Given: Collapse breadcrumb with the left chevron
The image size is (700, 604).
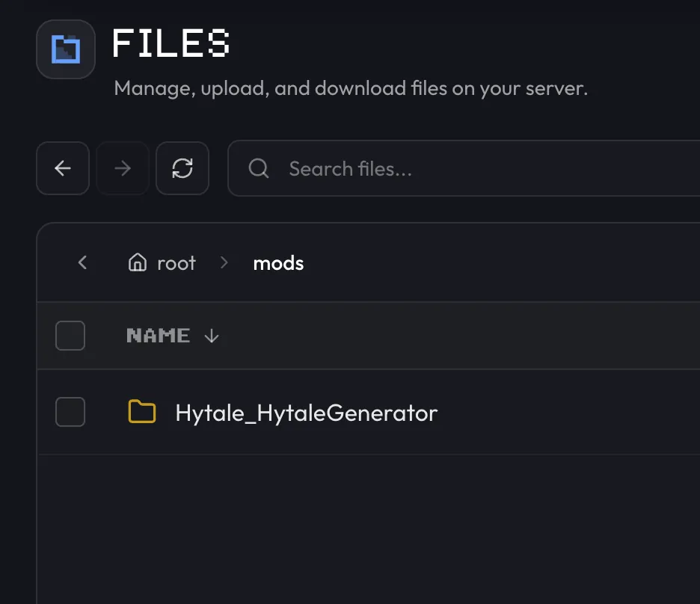Looking at the screenshot, I should [x=82, y=262].
